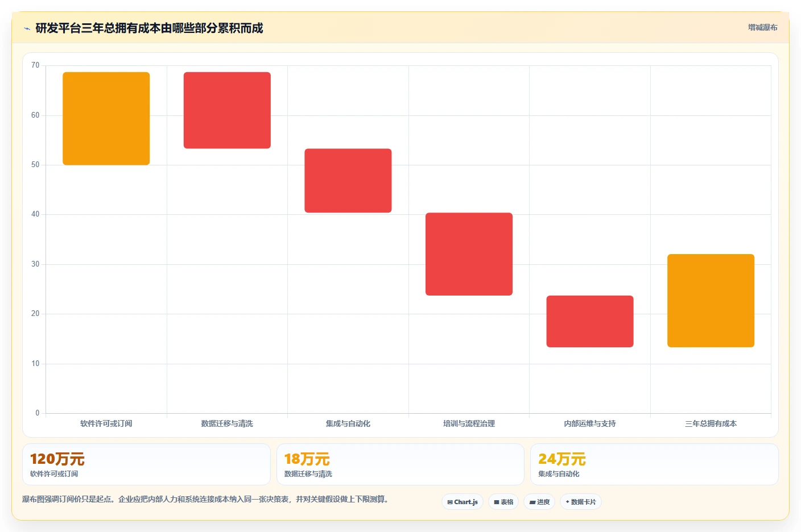Image resolution: width=801 pixels, height=532 pixels.
Task: Click the red 数据迁移与清洗 bar
Action: pyautogui.click(x=227, y=110)
